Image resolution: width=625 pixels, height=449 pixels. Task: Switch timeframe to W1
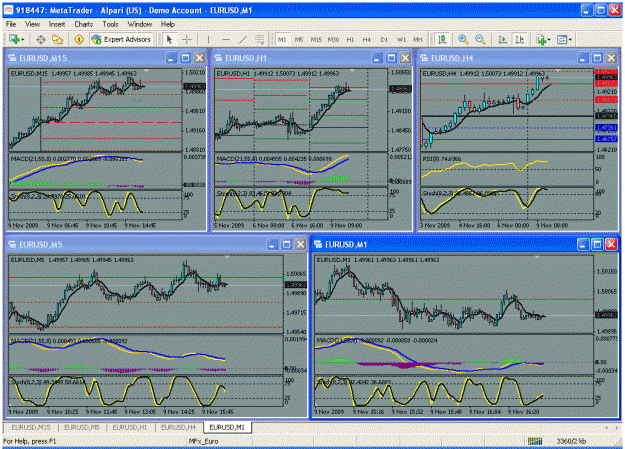pos(401,39)
